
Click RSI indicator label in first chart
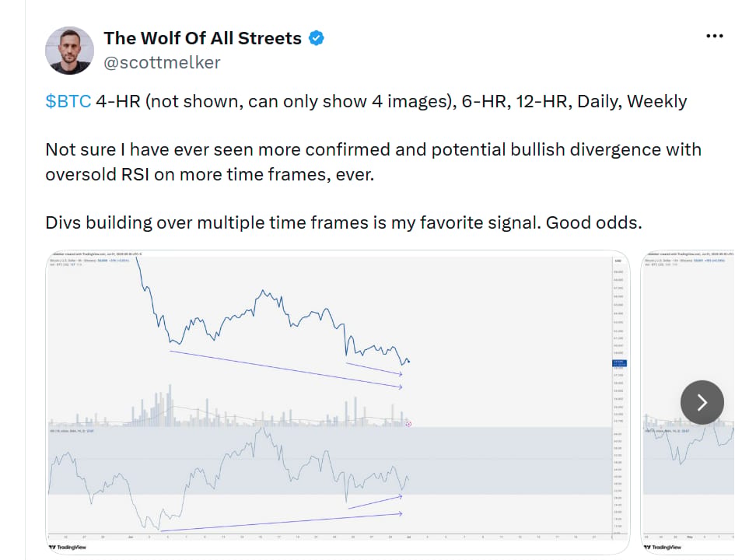point(72,431)
